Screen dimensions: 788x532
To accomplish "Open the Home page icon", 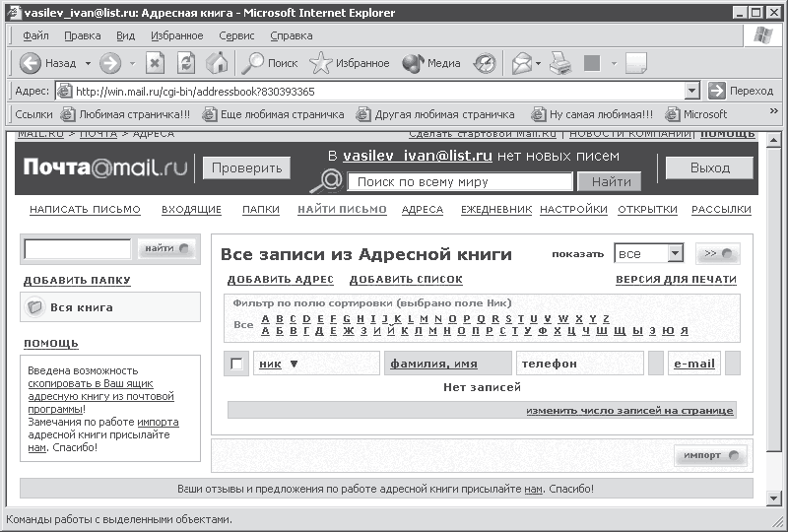I will click(x=217, y=63).
